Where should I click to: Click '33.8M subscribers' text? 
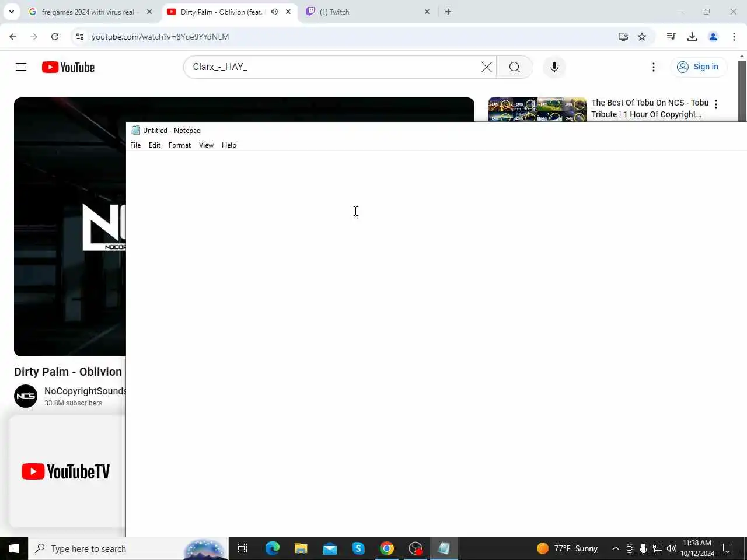tap(73, 403)
